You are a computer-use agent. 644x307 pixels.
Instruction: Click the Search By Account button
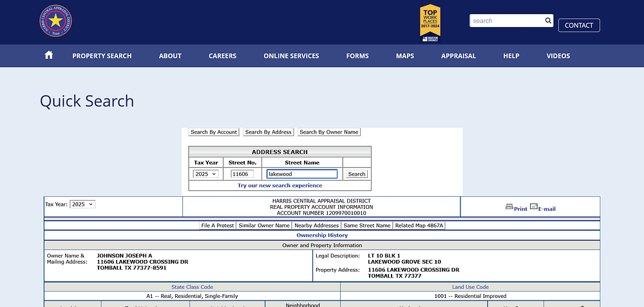(214, 132)
